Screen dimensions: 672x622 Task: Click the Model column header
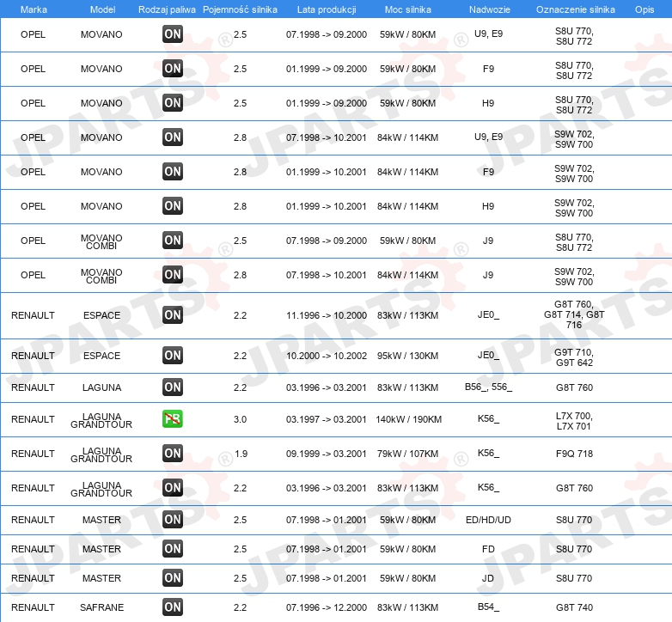point(102,9)
